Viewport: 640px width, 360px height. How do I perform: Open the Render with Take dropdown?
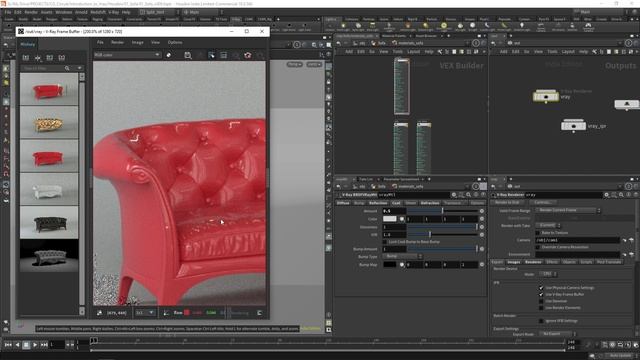[x=547, y=225]
